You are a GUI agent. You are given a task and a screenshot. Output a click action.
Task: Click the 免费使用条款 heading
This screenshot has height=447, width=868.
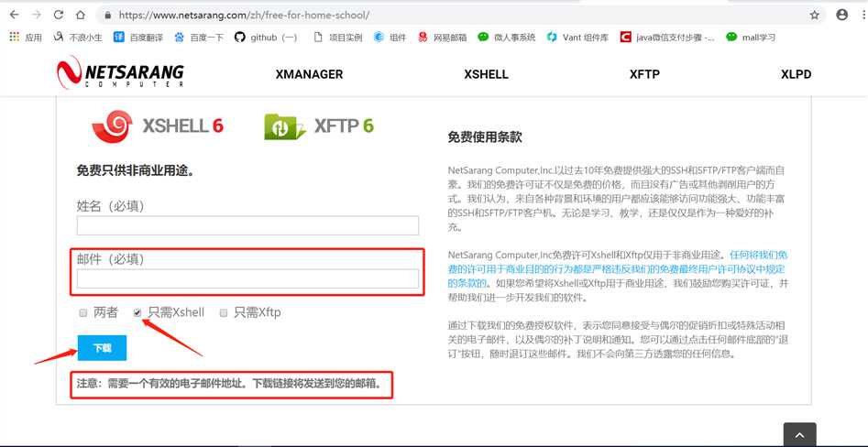click(484, 137)
